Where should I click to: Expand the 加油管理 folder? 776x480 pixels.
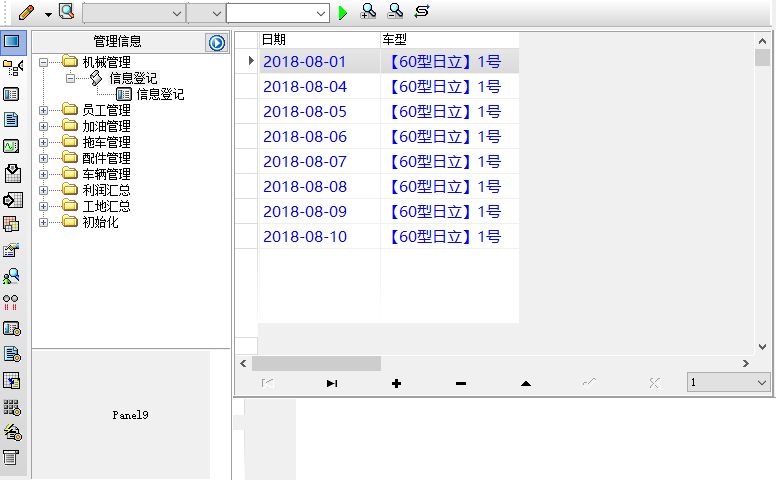pyautogui.click(x=44, y=126)
